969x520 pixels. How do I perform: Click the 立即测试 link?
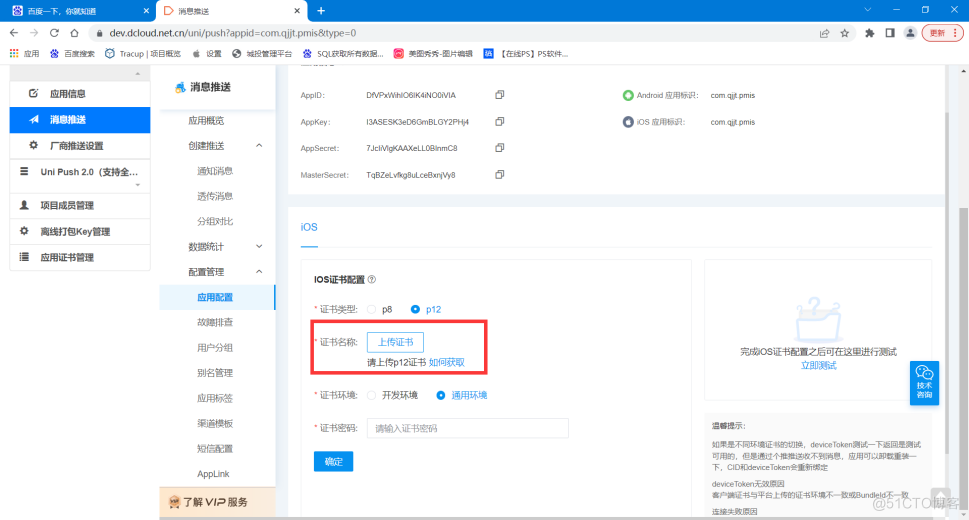[819, 365]
